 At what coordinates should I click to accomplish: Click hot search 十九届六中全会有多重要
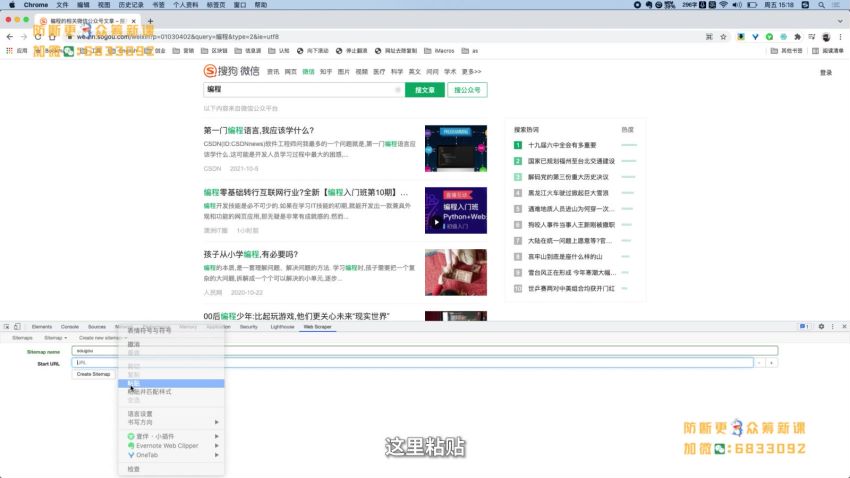[562, 145]
